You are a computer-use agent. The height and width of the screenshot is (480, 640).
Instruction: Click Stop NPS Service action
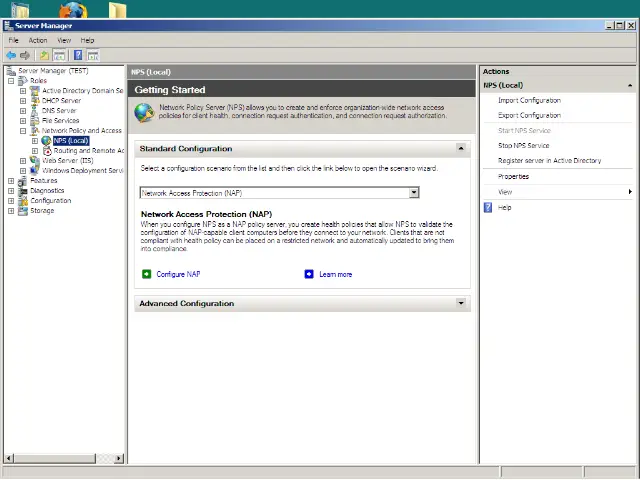(524, 146)
